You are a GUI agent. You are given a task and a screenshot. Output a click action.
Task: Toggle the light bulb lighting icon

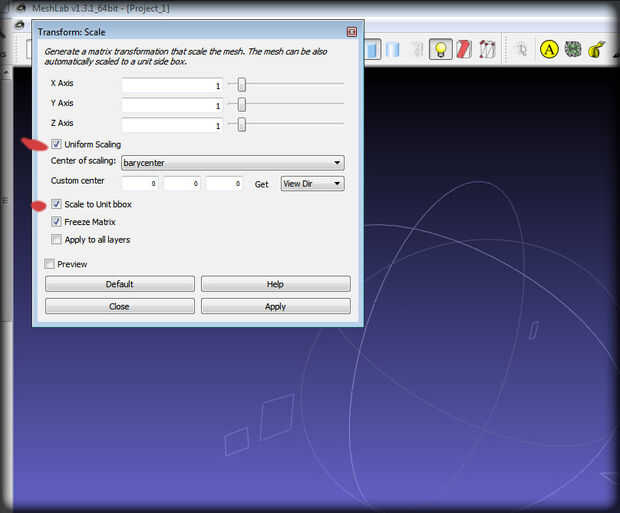[x=440, y=49]
